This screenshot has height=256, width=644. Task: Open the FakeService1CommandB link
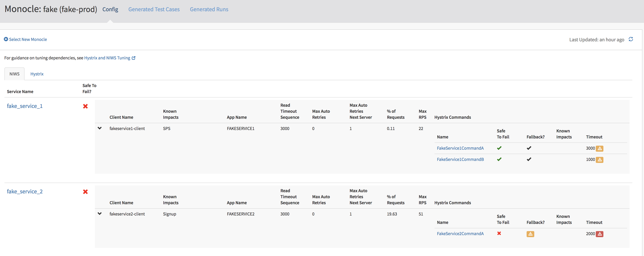coord(460,159)
